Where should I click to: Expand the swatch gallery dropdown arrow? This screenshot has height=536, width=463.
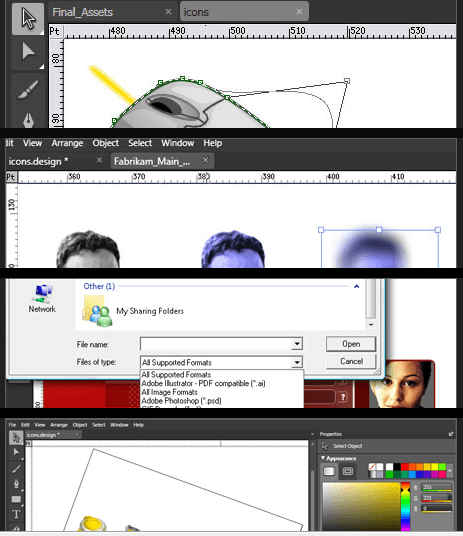(450, 470)
